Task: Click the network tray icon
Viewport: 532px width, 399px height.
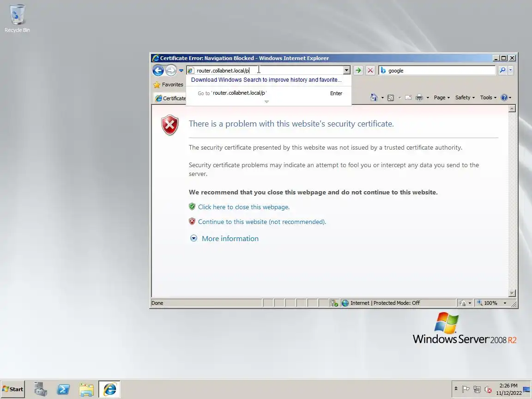Action: coord(477,389)
